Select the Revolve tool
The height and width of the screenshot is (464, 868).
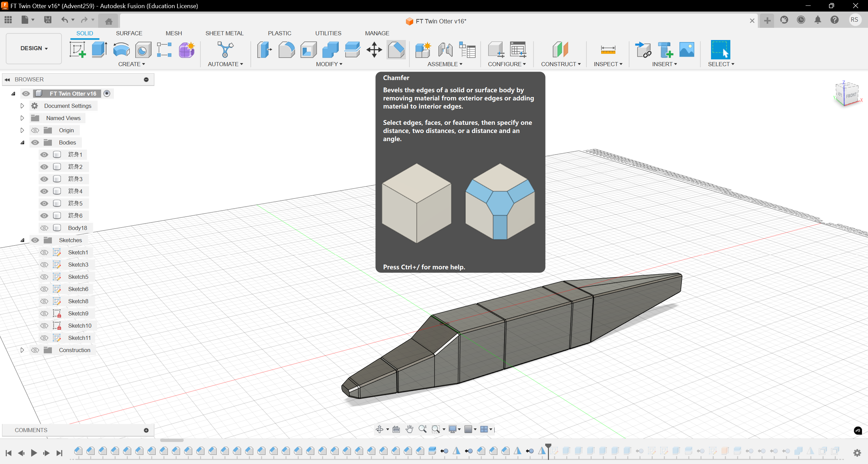[x=121, y=50]
